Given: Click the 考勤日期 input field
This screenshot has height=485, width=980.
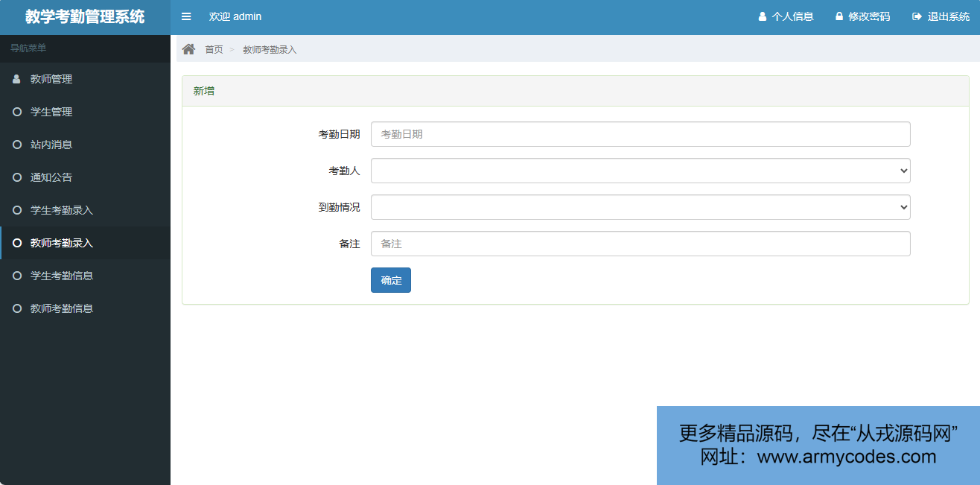Looking at the screenshot, I should point(640,134).
